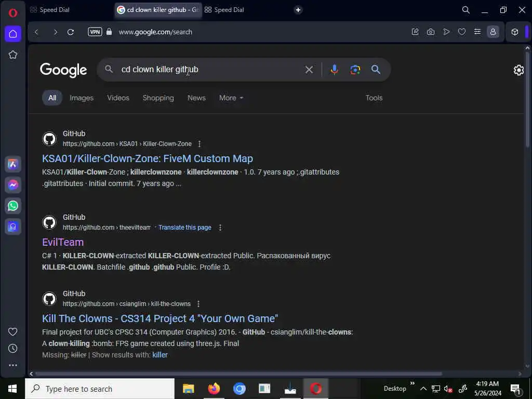532x399 pixels.
Task: Click the Windows taskbar search box
Action: tap(100, 389)
